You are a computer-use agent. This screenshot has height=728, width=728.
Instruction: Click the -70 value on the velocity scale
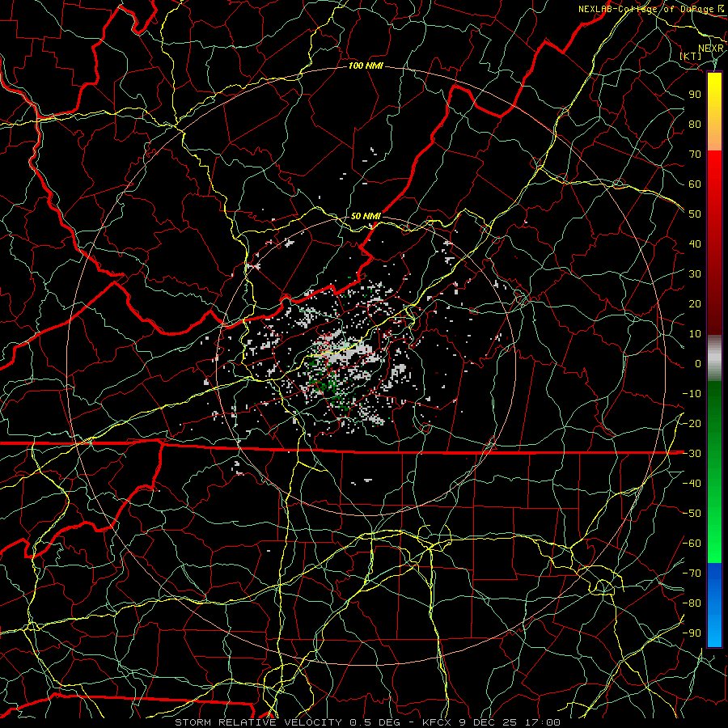click(x=692, y=574)
